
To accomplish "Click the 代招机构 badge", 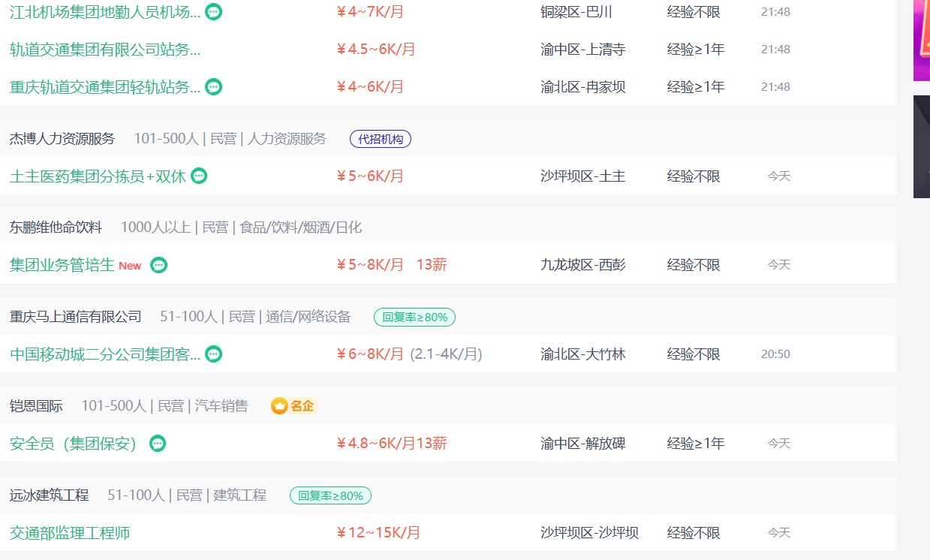I will [x=381, y=139].
